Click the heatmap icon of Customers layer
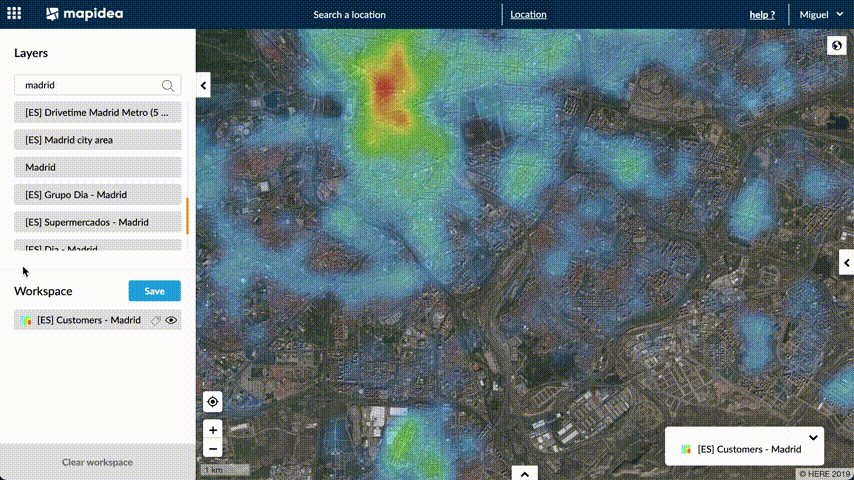This screenshot has height=480, width=854. click(x=26, y=320)
